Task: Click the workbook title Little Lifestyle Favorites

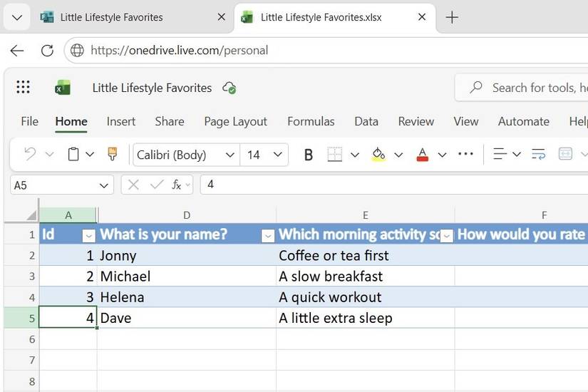Action: tap(152, 88)
